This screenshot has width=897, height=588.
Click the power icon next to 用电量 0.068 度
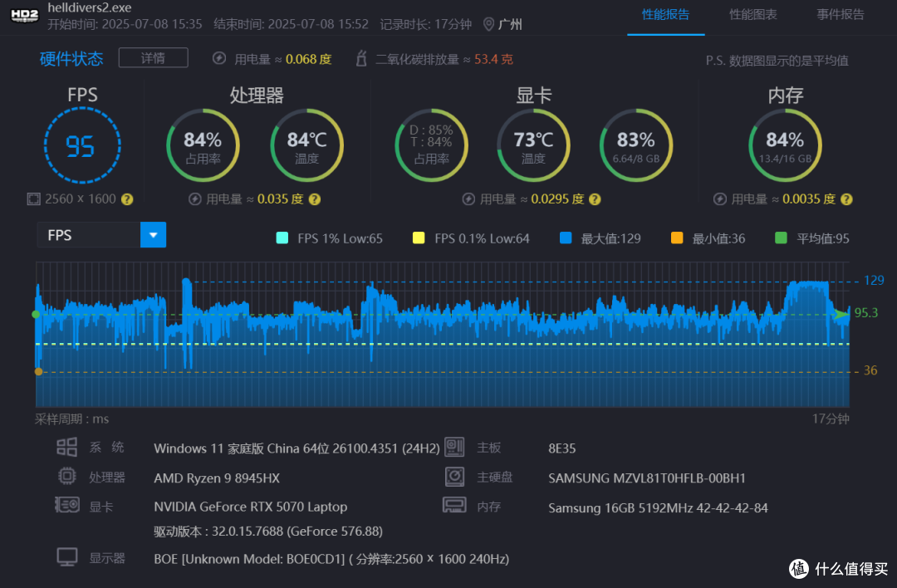coord(219,58)
